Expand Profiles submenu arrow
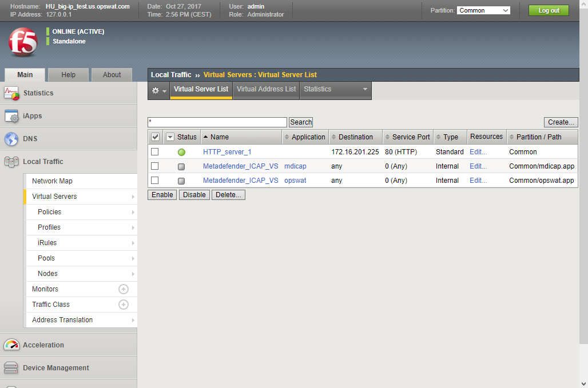 pyautogui.click(x=133, y=227)
